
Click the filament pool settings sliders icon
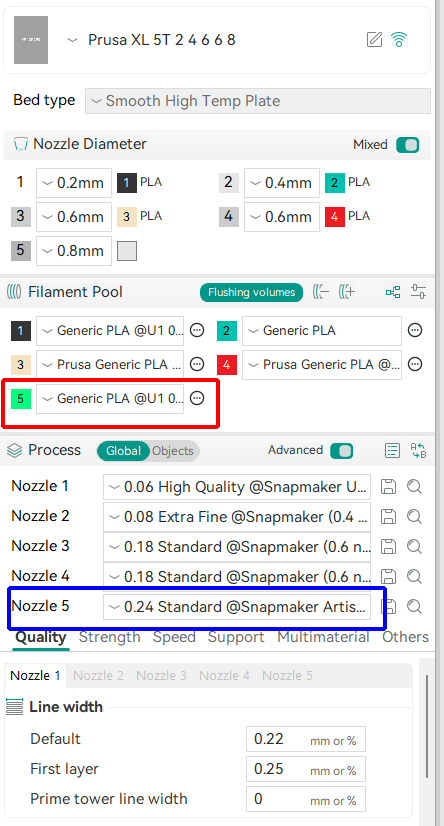[418, 292]
